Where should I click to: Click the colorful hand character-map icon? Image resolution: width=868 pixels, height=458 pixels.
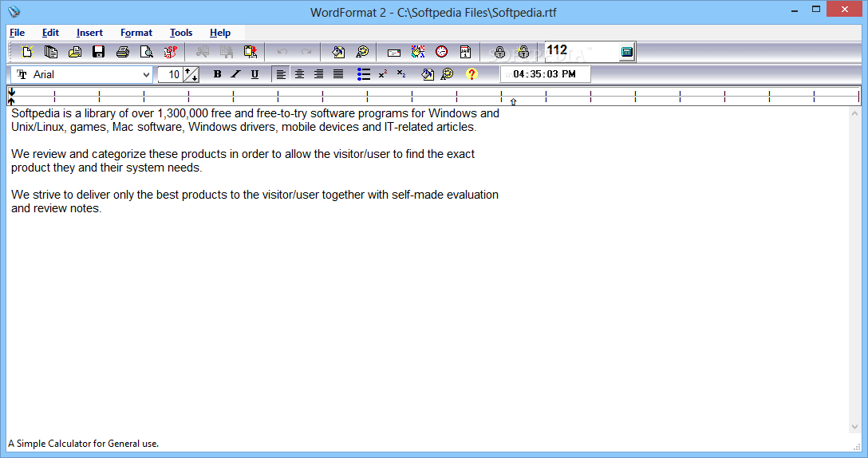(x=418, y=52)
